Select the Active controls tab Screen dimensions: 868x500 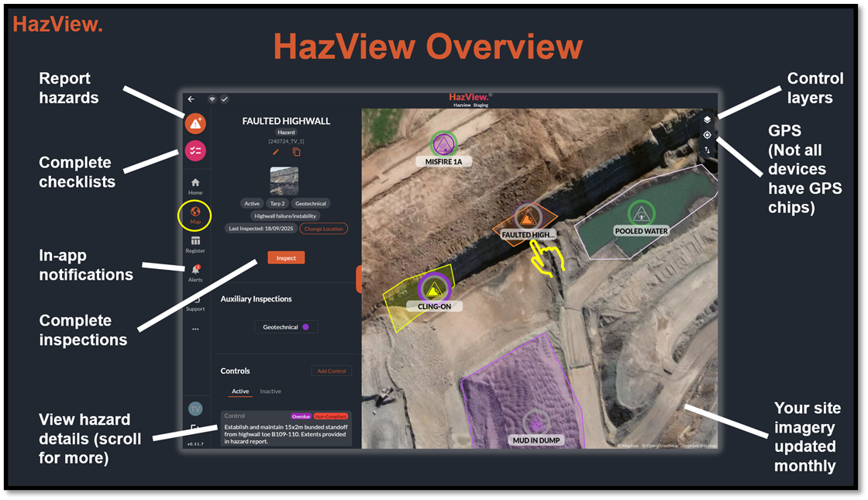[x=240, y=391]
